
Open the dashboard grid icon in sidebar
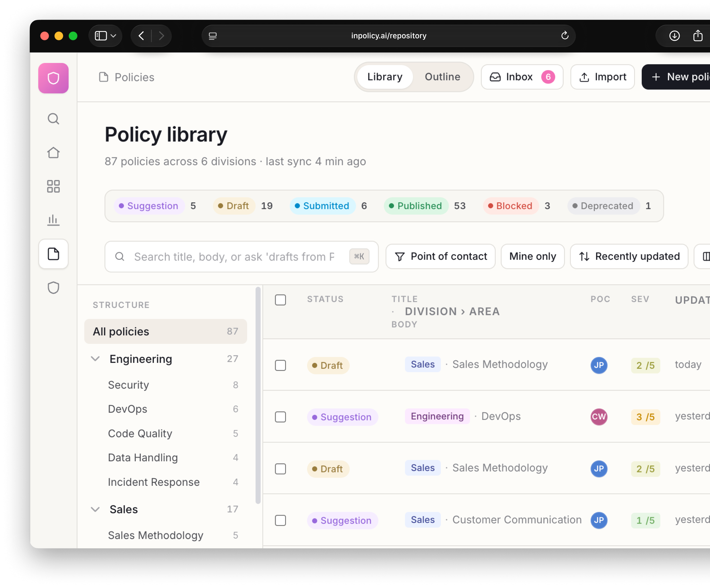54,186
